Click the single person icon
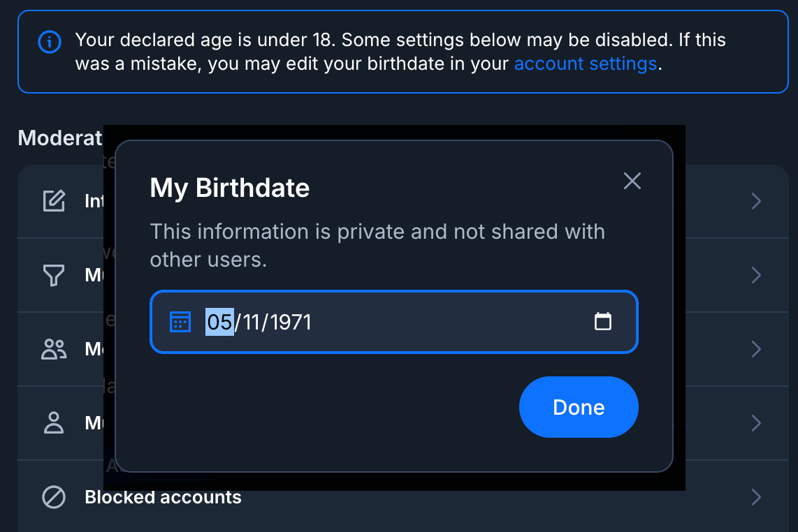This screenshot has width=798, height=532. click(54, 423)
